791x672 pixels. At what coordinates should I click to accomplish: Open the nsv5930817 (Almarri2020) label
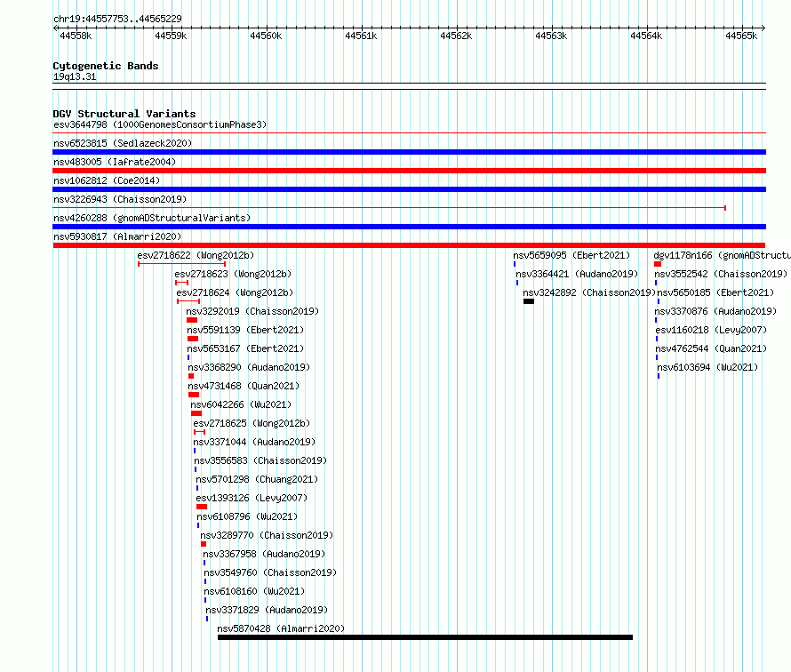click(x=117, y=236)
